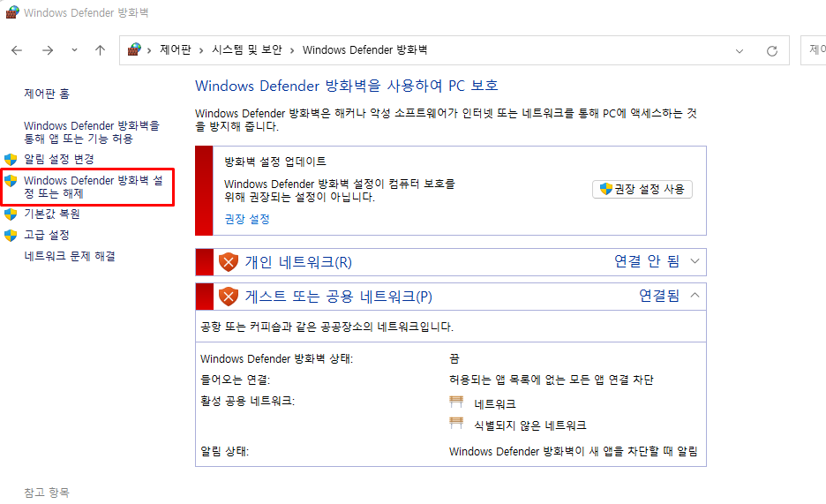Screen dimensions: 826x504
Task: Go back with the left arrow
Action: click(x=17, y=50)
